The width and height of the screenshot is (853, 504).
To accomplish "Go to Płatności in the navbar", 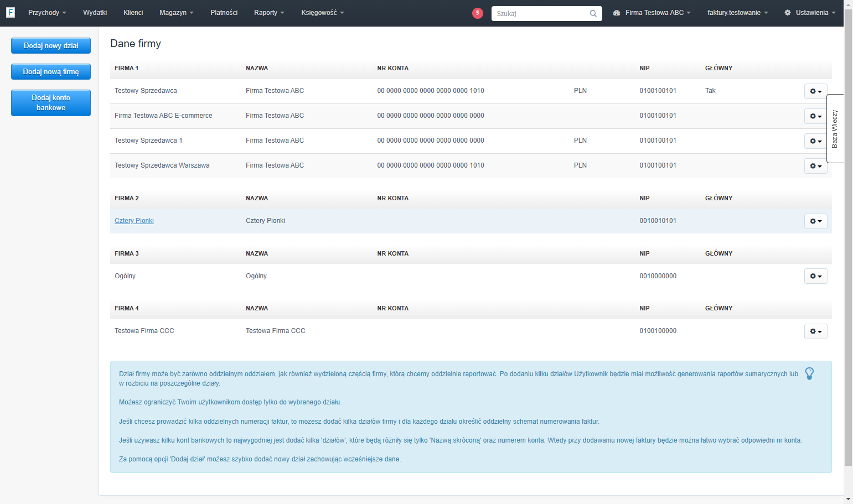I will click(224, 13).
